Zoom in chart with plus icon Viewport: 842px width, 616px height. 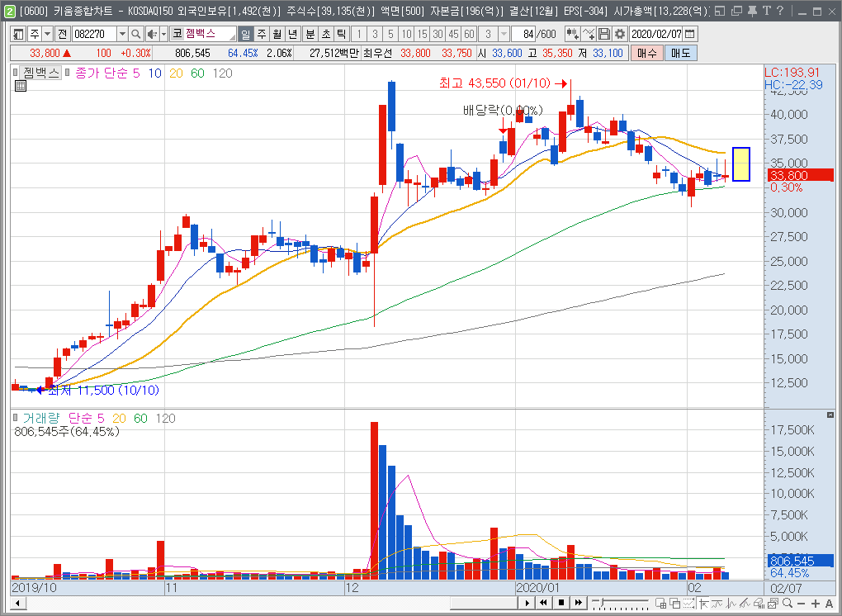click(x=815, y=603)
